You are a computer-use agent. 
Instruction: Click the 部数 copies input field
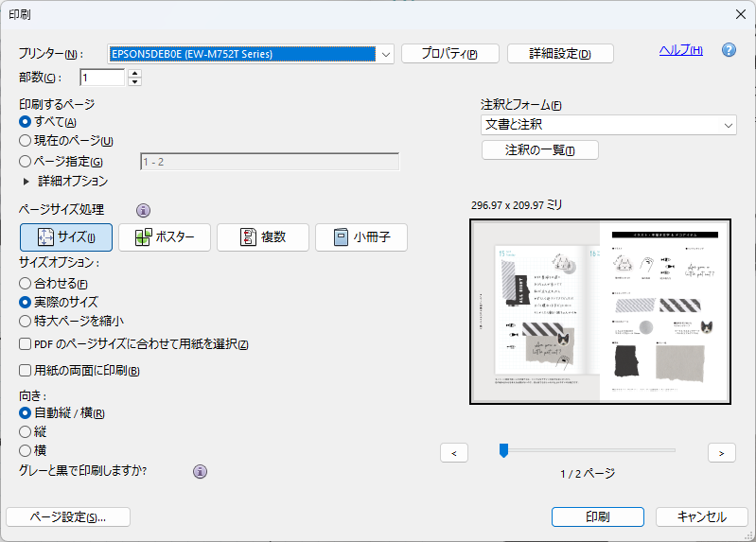[x=102, y=78]
